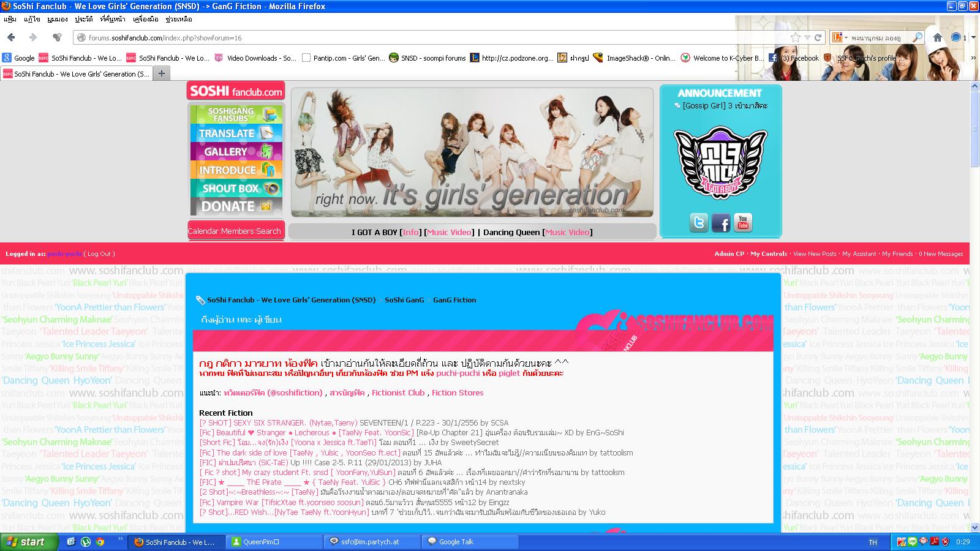The height and width of the screenshot is (551, 980).
Task: Click View New Posts
Action: click(x=815, y=254)
